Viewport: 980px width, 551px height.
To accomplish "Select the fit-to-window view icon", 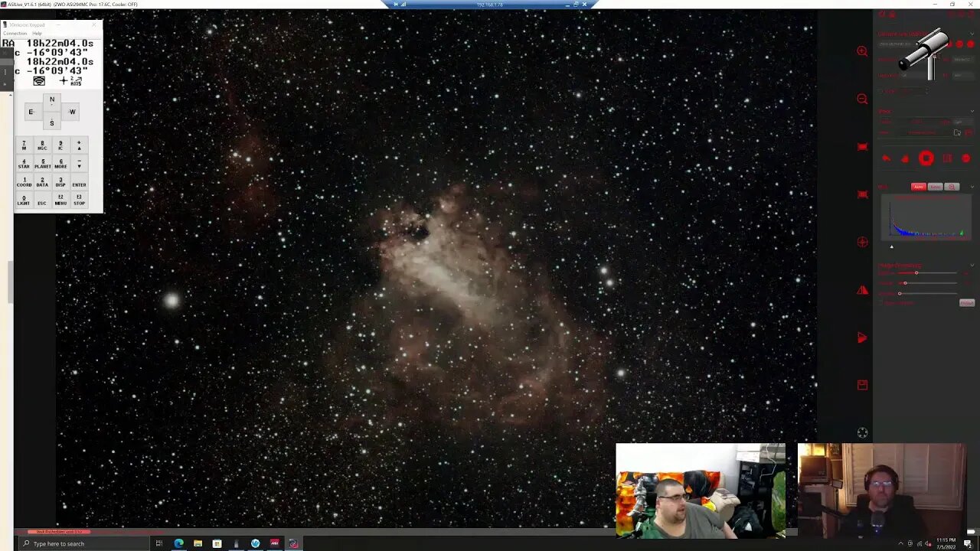I will coord(862,147).
